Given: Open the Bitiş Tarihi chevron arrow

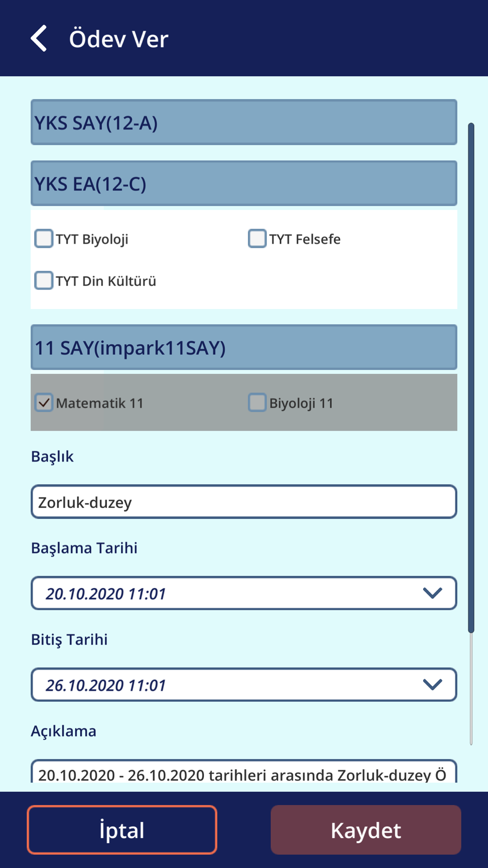Looking at the screenshot, I should (x=432, y=684).
